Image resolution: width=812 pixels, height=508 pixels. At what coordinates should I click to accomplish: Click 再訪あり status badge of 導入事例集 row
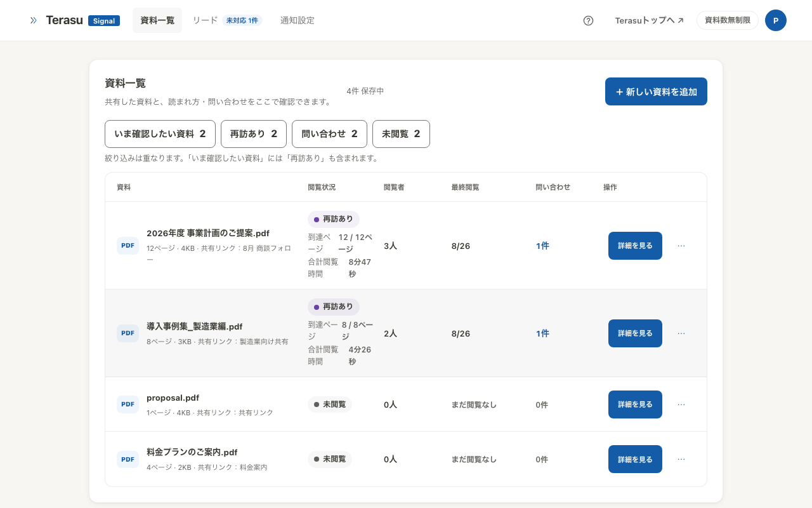[x=334, y=307]
